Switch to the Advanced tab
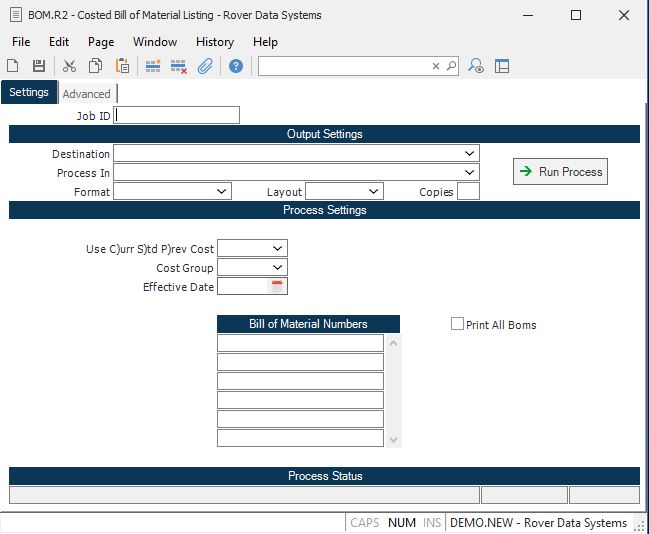 pos(87,94)
